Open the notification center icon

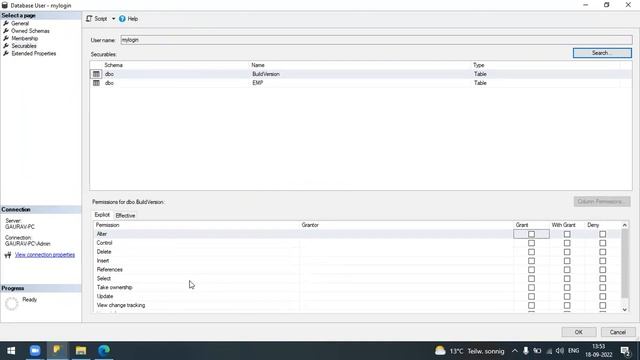(625, 351)
